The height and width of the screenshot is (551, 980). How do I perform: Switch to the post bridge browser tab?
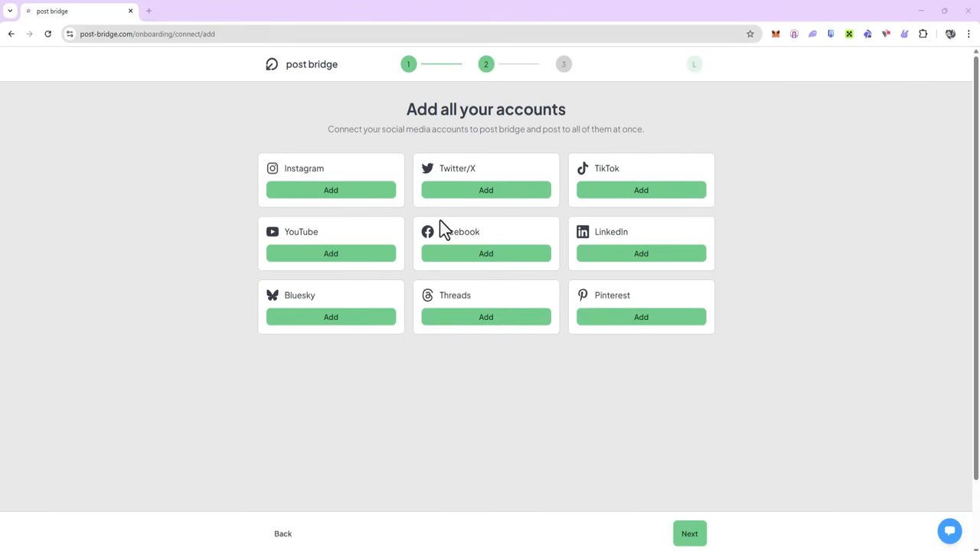pos(79,11)
